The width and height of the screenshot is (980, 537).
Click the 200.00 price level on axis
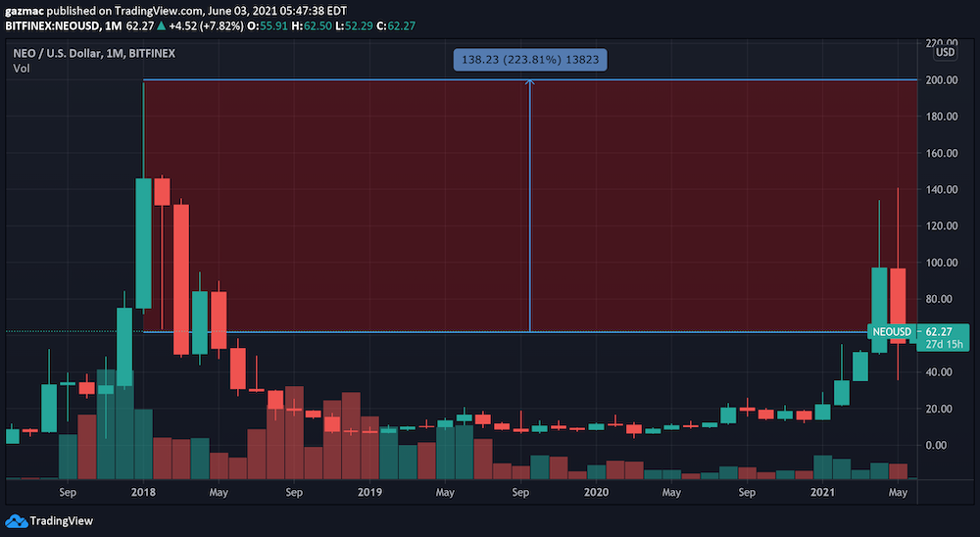(942, 79)
